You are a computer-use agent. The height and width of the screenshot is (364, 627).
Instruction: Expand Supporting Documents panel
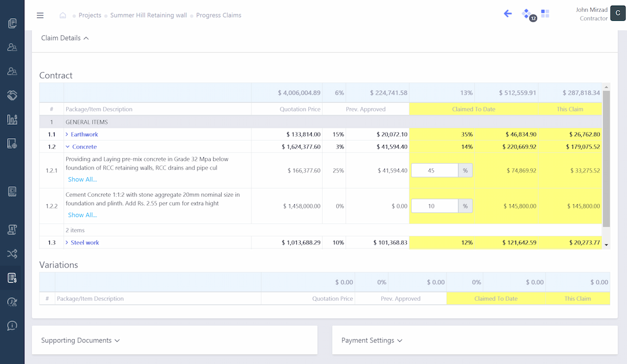80,340
